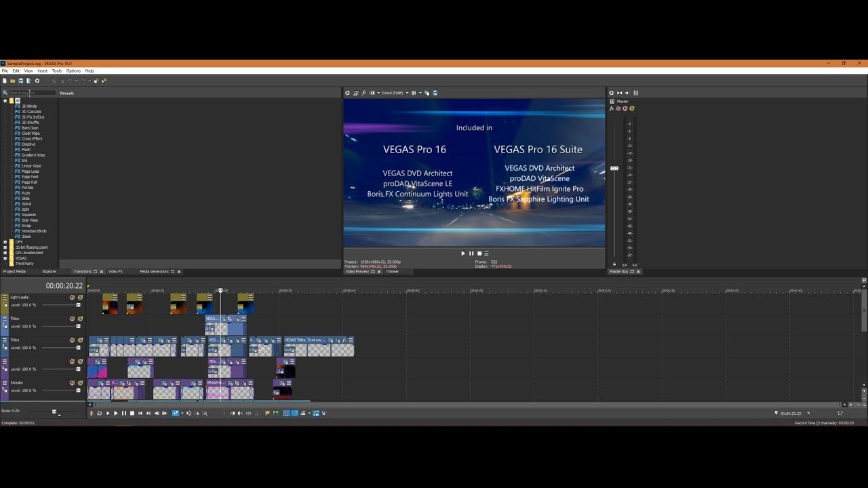Image resolution: width=868 pixels, height=488 pixels.
Task: Toggle Master fader lock icon
Action: click(x=614, y=264)
